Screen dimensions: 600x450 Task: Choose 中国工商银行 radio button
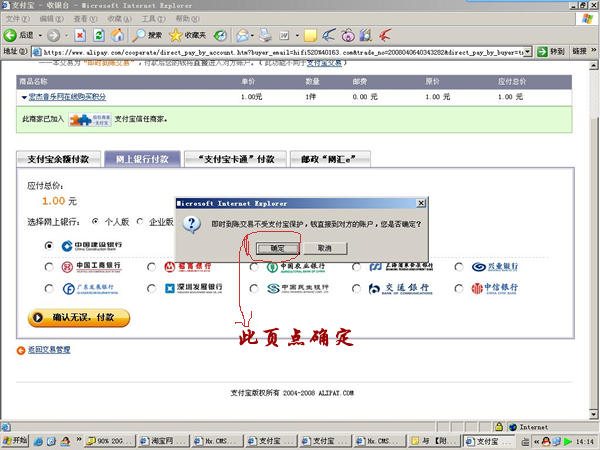tap(49, 267)
